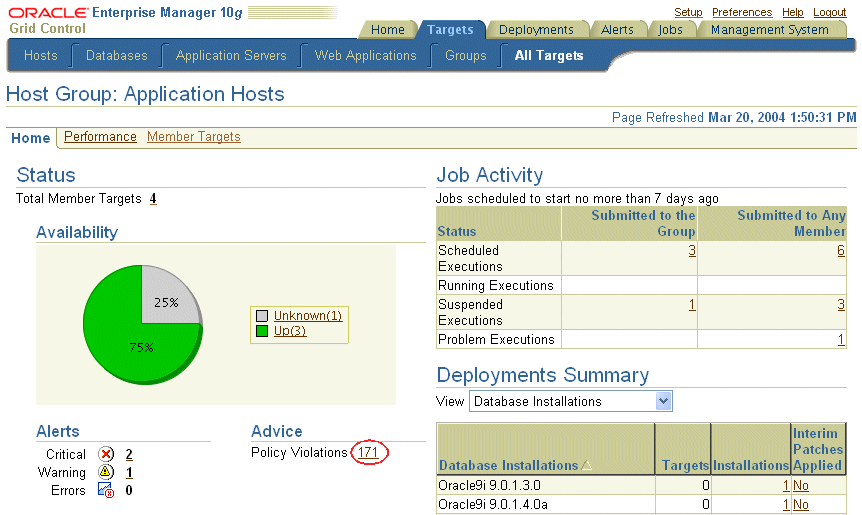The width and height of the screenshot is (862, 515).
Task: Open the Home main tab
Action: 388,30
